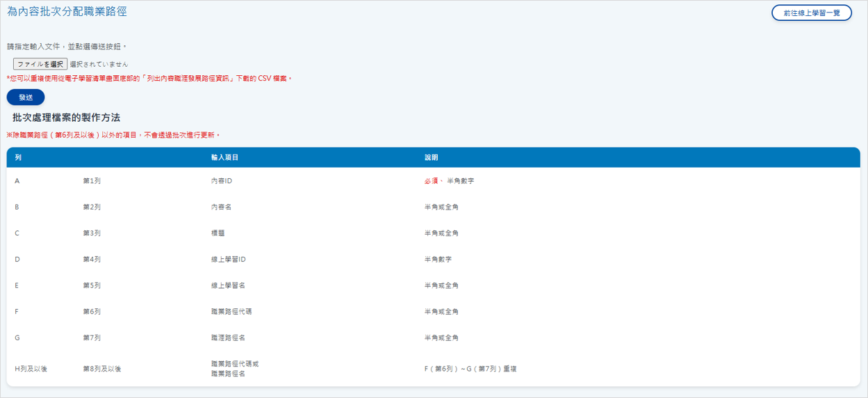Select the 說明 column header
This screenshot has width=868, height=398.
pos(432,158)
